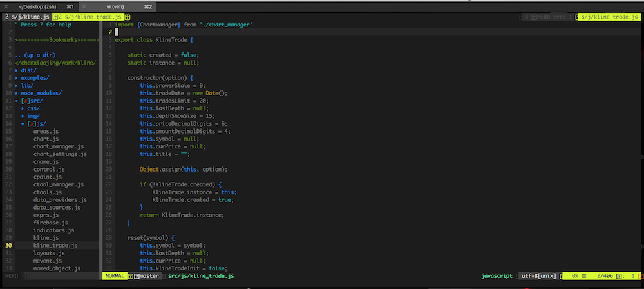Click src/js/kline_trade.js path in statusline
This screenshot has width=644, height=289.
pyautogui.click(x=201, y=276)
